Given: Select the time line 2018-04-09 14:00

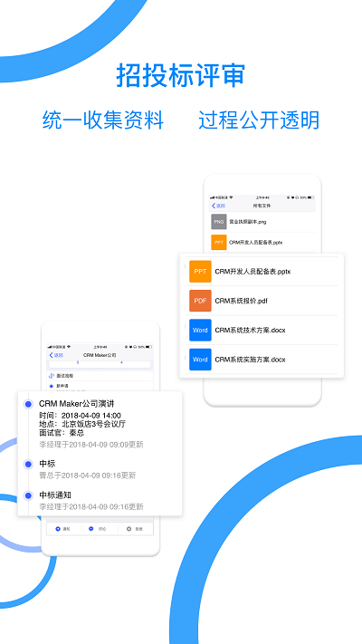Looking at the screenshot, I should click(80, 416).
